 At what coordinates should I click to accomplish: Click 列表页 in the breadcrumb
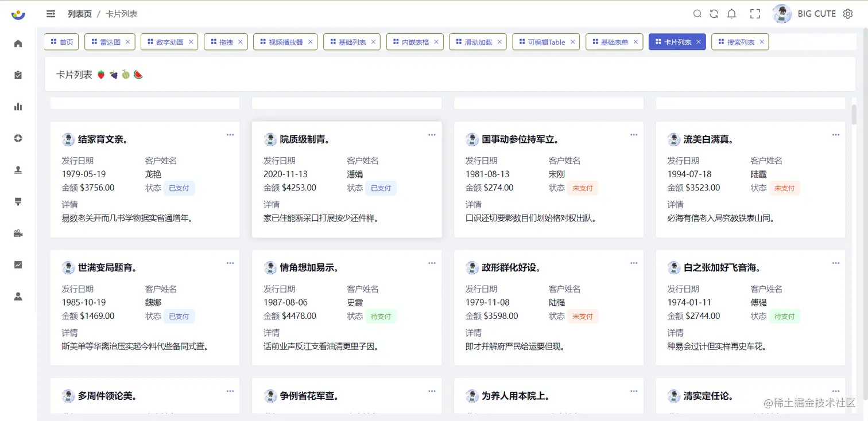[x=79, y=14]
